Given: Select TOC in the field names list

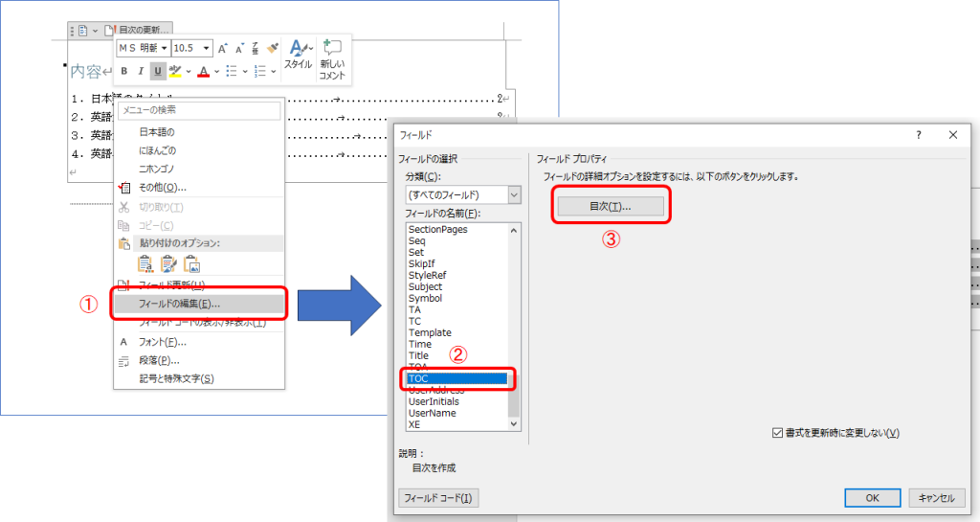Looking at the screenshot, I should click(457, 378).
